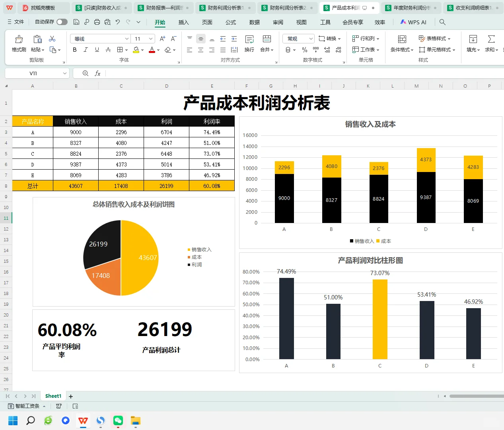Toggle justify text alignment
The height and width of the screenshot is (430, 504).
(223, 50)
